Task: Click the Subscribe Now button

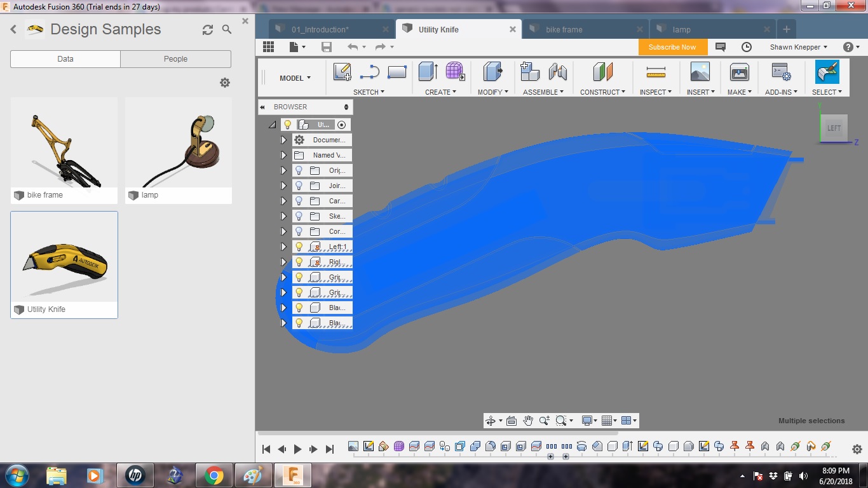Action: click(672, 46)
